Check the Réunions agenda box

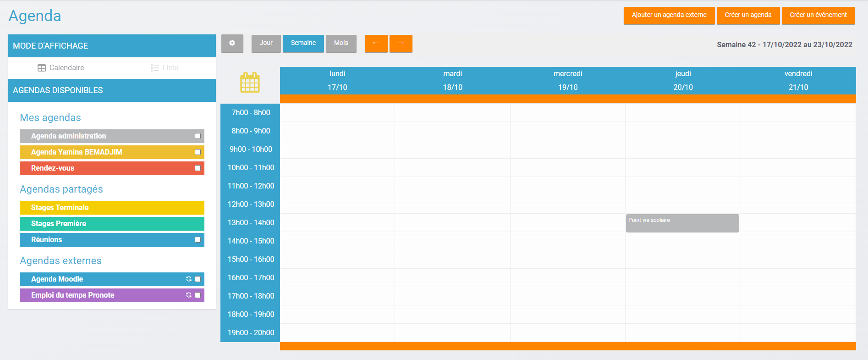click(198, 240)
